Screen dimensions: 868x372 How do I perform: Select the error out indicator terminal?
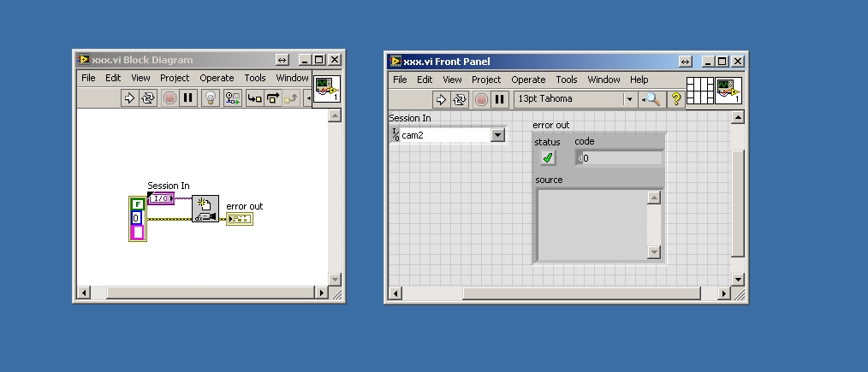(239, 219)
